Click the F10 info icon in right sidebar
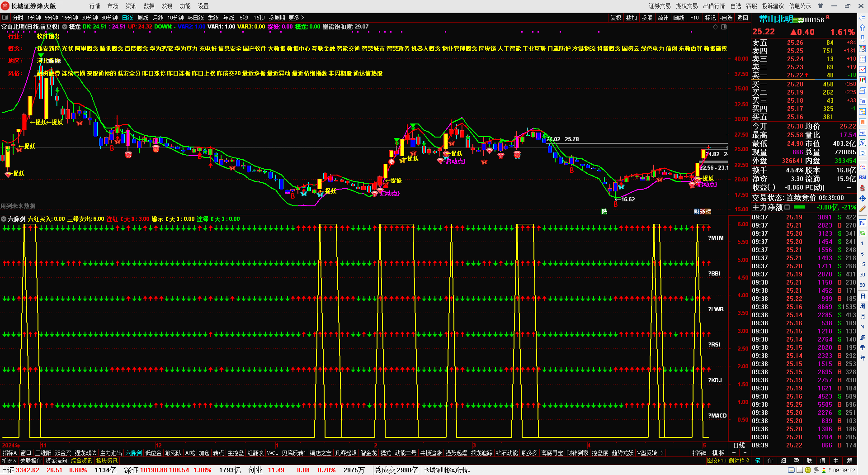This screenshot has height=475, width=868. point(863,101)
